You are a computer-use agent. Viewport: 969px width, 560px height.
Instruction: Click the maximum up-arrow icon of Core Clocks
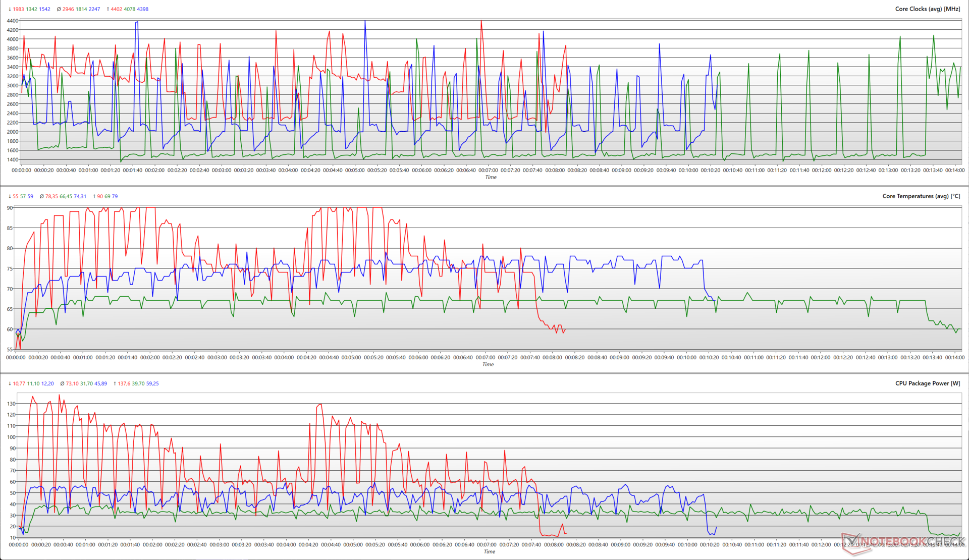107,9
